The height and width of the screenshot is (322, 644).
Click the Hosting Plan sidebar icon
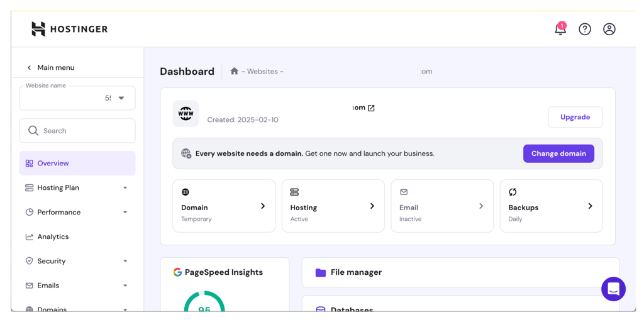[x=29, y=187]
